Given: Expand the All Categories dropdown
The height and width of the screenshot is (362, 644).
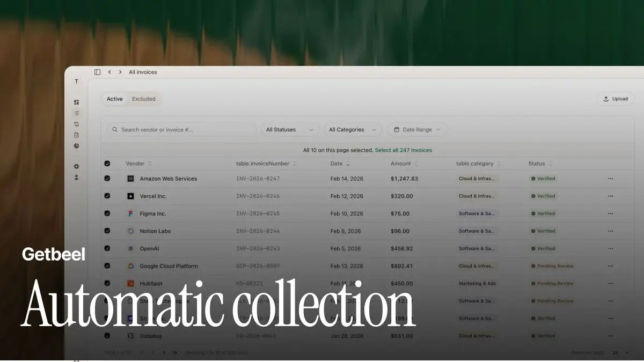Looking at the screenshot, I should pyautogui.click(x=353, y=130).
